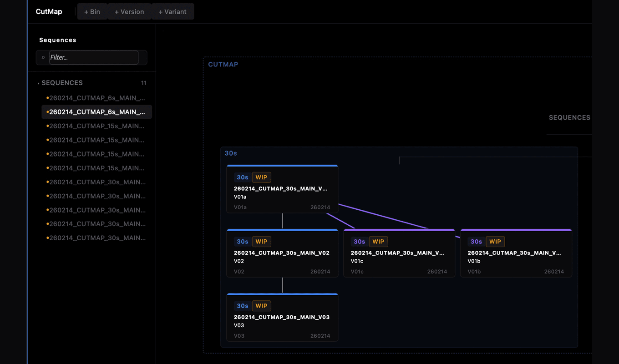
Task: Select the purple V01c variant card
Action: click(x=399, y=253)
